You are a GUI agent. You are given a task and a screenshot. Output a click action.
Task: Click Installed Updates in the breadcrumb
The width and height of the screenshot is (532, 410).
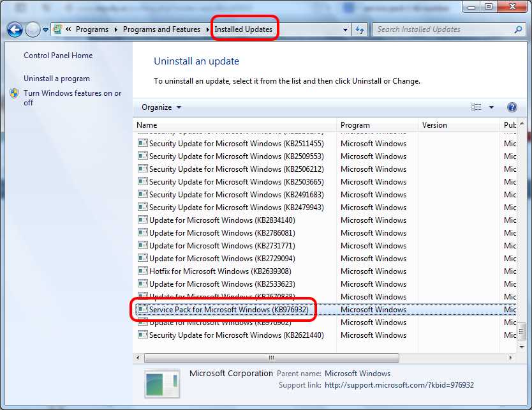pos(243,29)
